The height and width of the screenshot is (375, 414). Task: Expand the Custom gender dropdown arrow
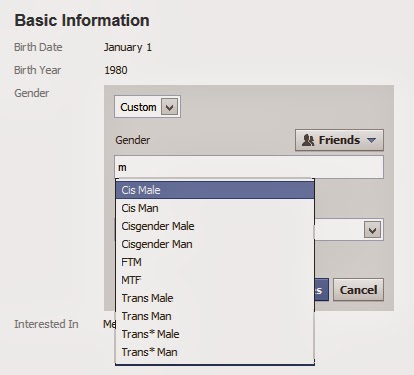169,107
